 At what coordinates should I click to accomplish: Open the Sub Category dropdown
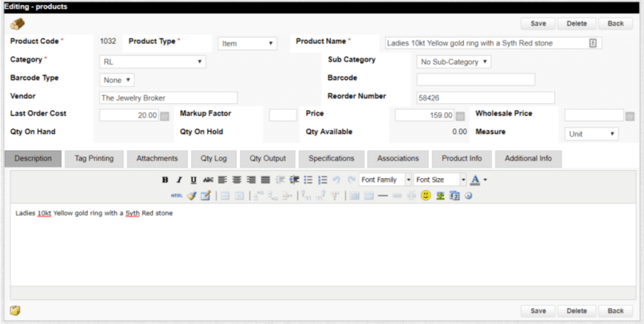454,61
